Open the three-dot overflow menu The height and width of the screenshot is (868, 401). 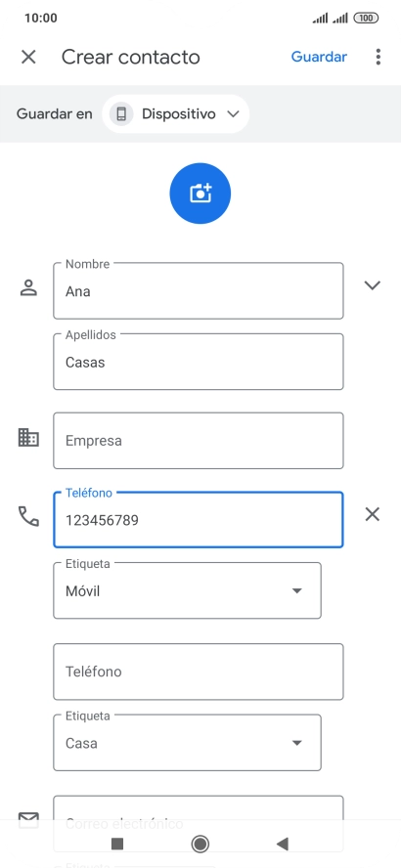(x=379, y=57)
